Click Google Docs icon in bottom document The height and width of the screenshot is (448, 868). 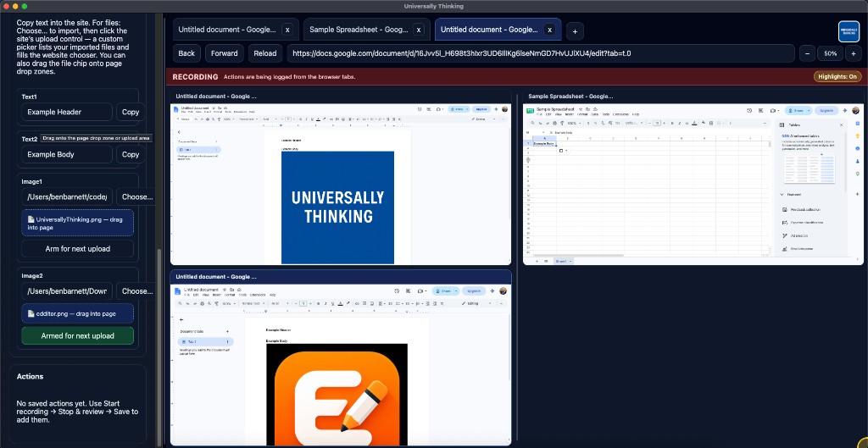click(178, 291)
